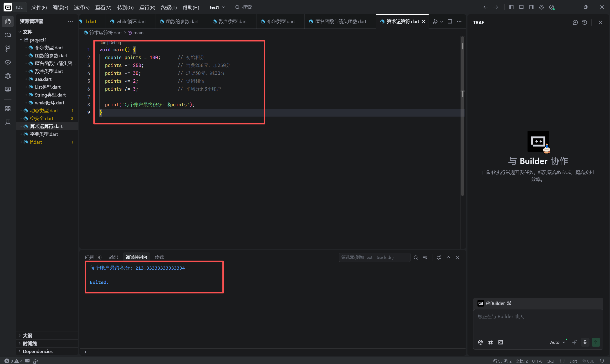Toggle the bottom panel layout button
This screenshot has height=364, width=610.
click(x=521, y=7)
